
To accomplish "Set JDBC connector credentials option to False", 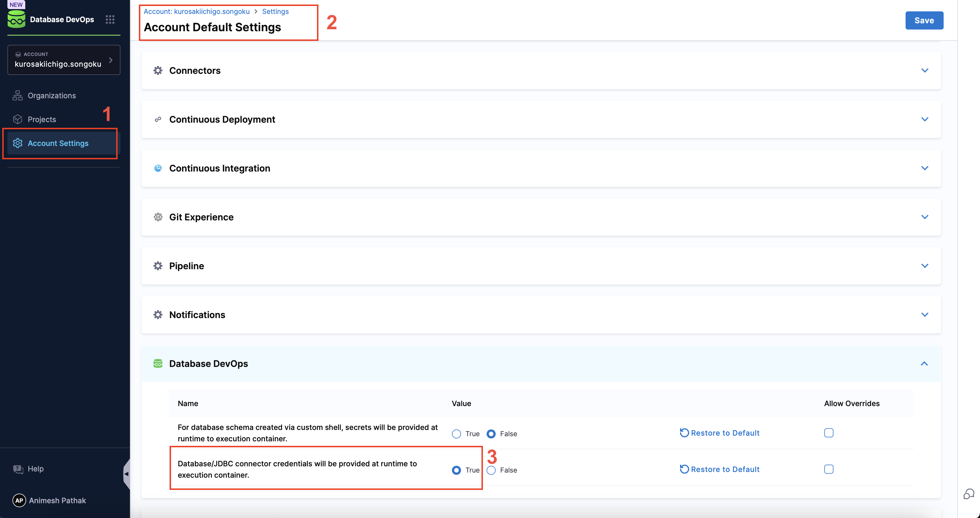I will click(491, 470).
